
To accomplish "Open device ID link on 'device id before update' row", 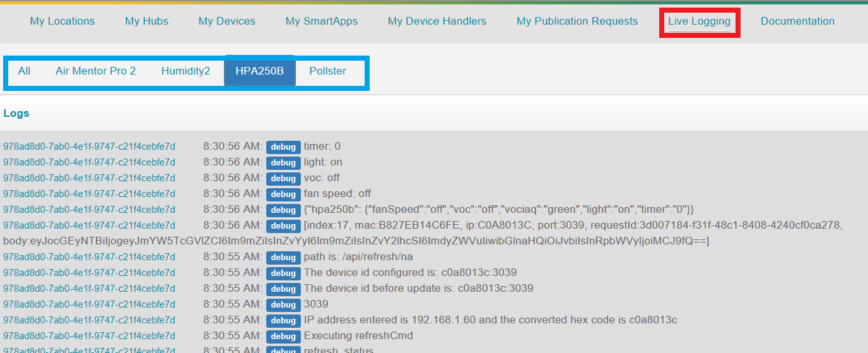I will pos(89,289).
